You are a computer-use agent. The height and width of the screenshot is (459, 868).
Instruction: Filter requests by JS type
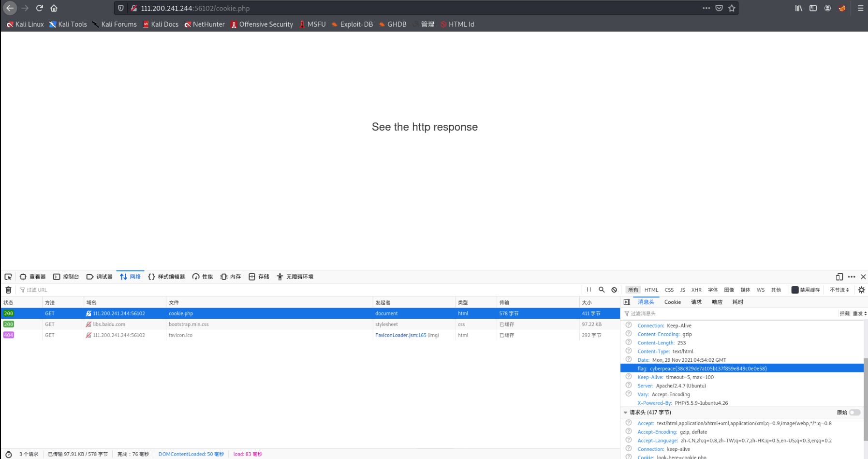682,290
